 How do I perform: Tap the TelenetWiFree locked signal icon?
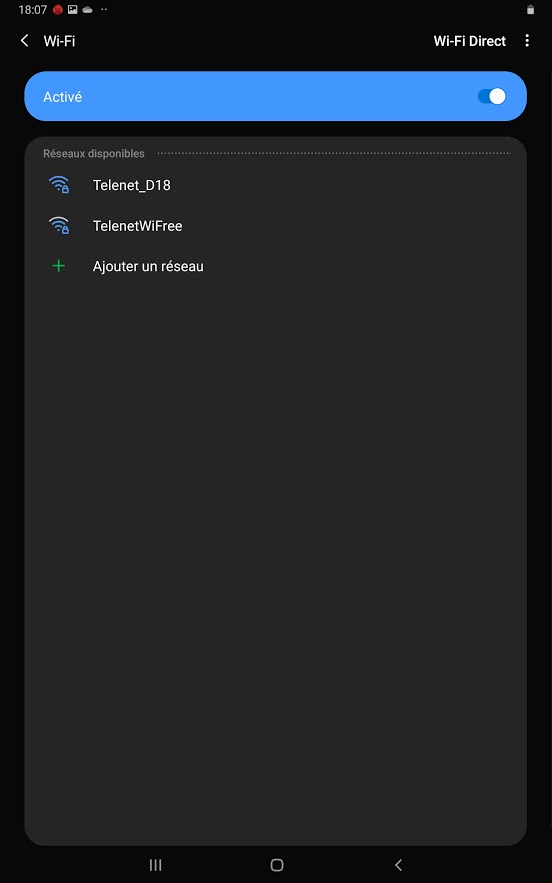click(x=59, y=225)
